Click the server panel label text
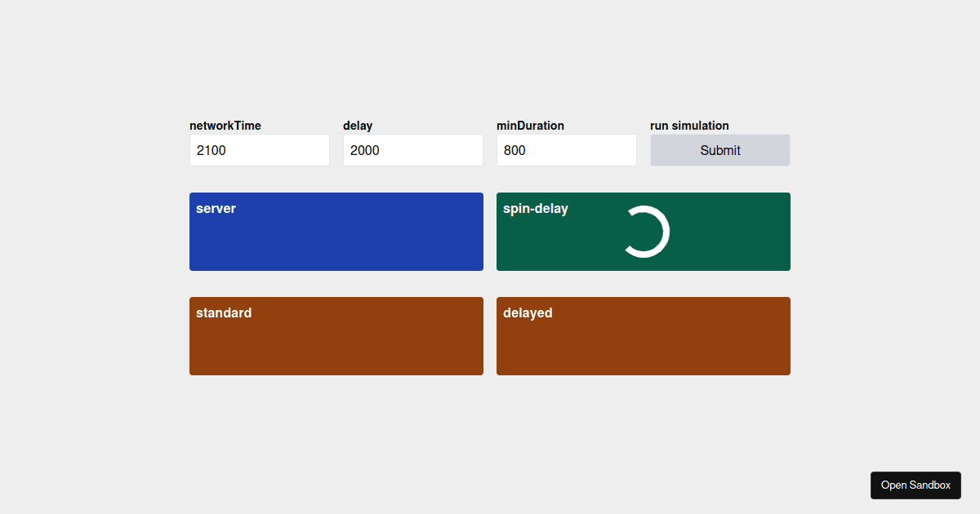Viewport: 980px width, 514px height. point(216,208)
